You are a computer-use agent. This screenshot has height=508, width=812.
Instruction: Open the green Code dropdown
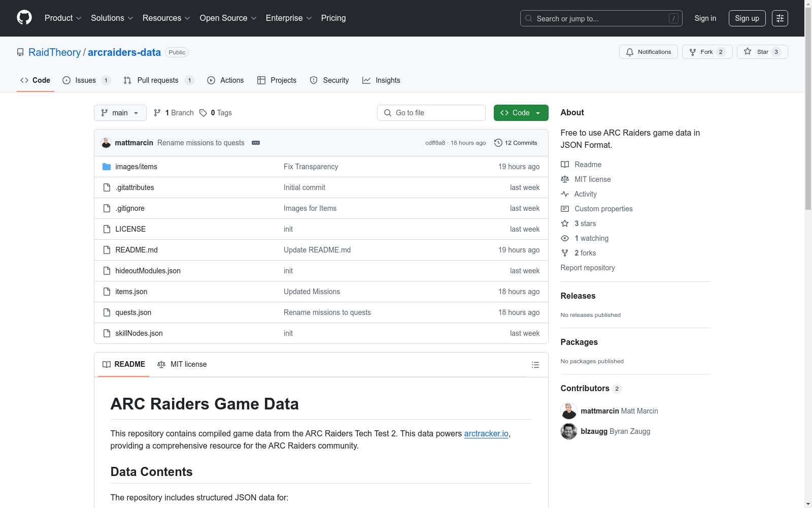point(521,113)
